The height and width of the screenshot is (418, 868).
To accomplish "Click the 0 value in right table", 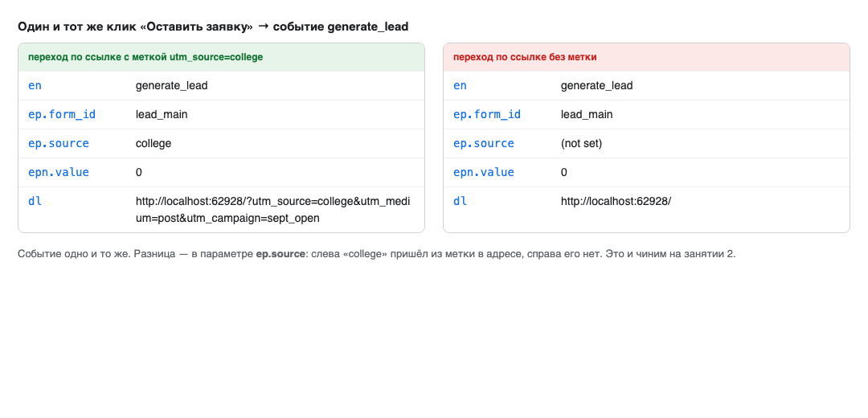I will [x=564, y=172].
